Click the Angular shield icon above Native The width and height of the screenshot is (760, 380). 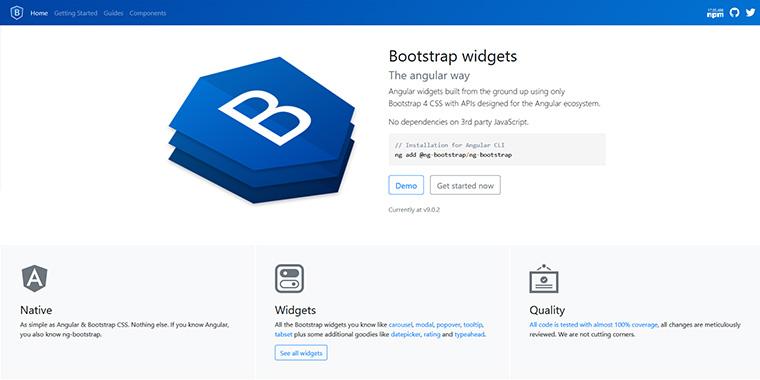click(x=34, y=278)
